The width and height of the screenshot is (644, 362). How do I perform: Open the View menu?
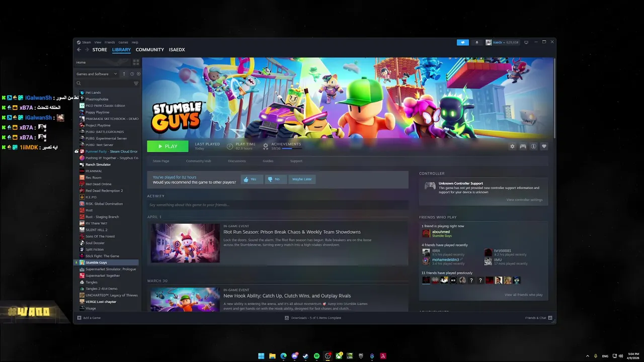pos(98,42)
